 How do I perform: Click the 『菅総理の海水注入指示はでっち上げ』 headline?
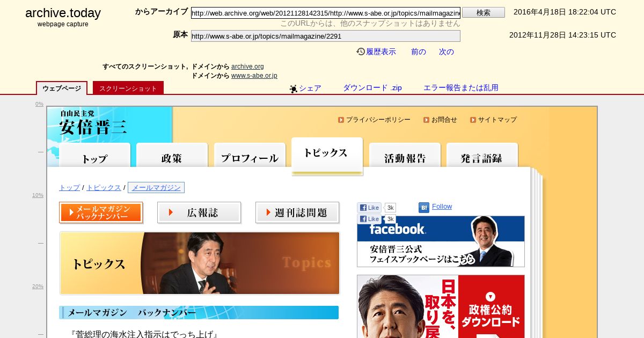[x=144, y=334]
